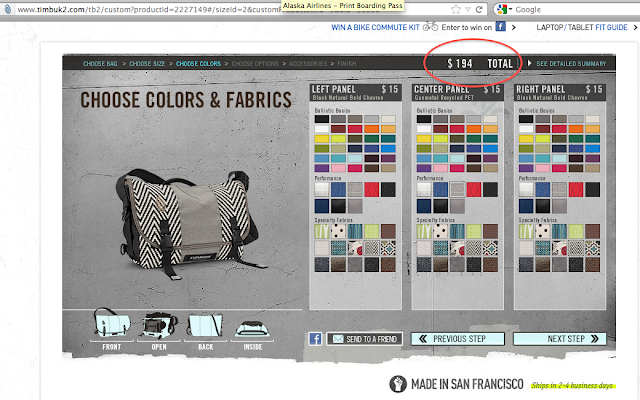The height and width of the screenshot is (400, 640).
Task: Click the envelope icon on Send to a Friend
Action: pyautogui.click(x=338, y=339)
